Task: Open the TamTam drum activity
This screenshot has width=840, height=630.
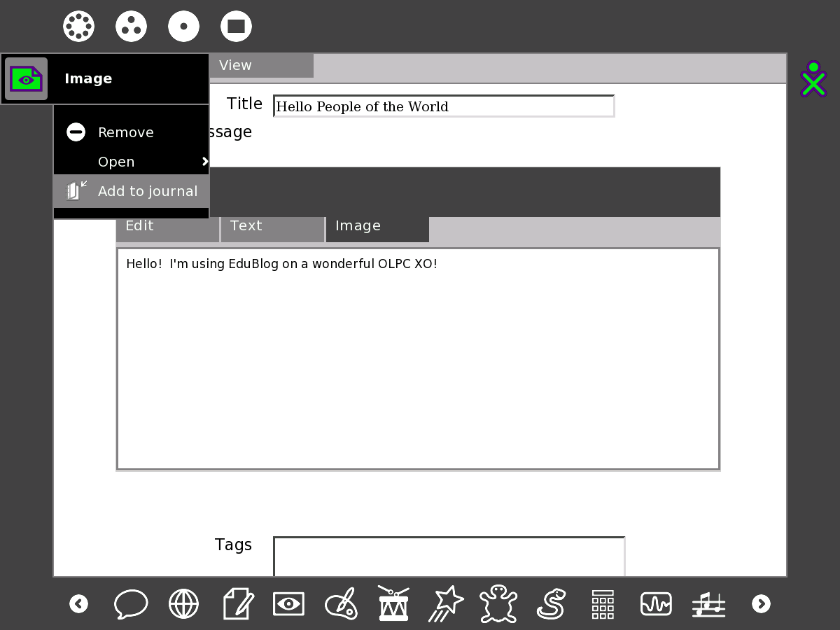Action: pyautogui.click(x=393, y=603)
